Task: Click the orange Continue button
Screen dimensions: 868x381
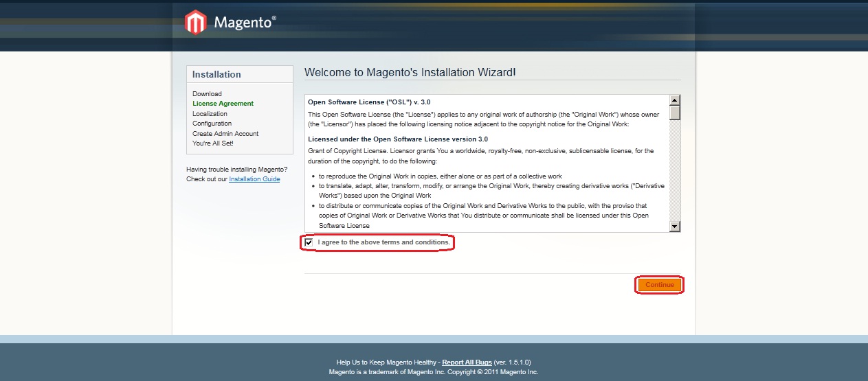Action: [659, 284]
